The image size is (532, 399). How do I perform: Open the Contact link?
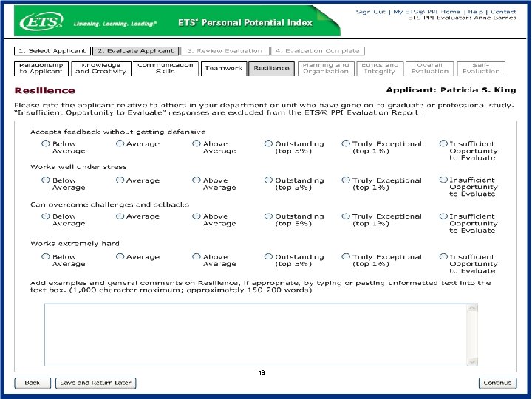coord(503,12)
